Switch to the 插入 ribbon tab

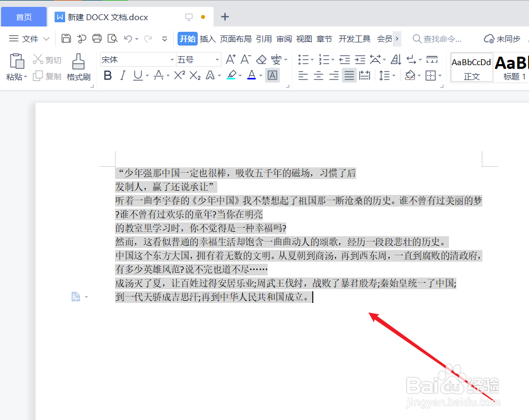pyautogui.click(x=208, y=38)
